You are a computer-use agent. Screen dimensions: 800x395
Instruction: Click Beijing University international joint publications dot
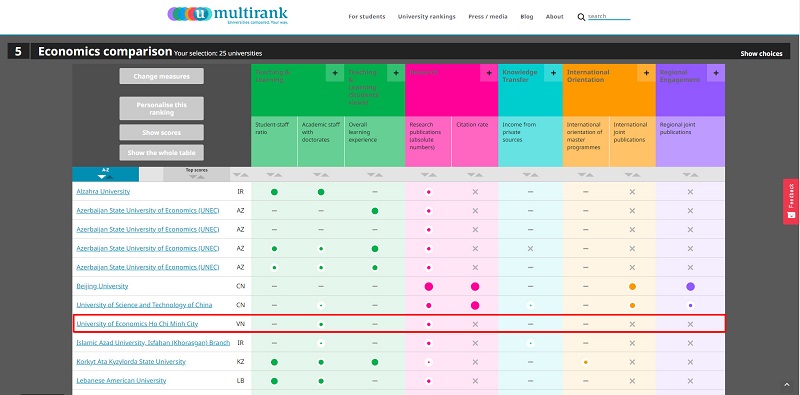pos(633,286)
